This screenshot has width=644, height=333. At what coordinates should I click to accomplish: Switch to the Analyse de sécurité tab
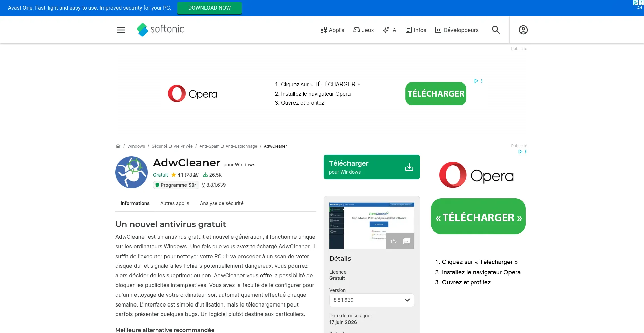pyautogui.click(x=222, y=203)
